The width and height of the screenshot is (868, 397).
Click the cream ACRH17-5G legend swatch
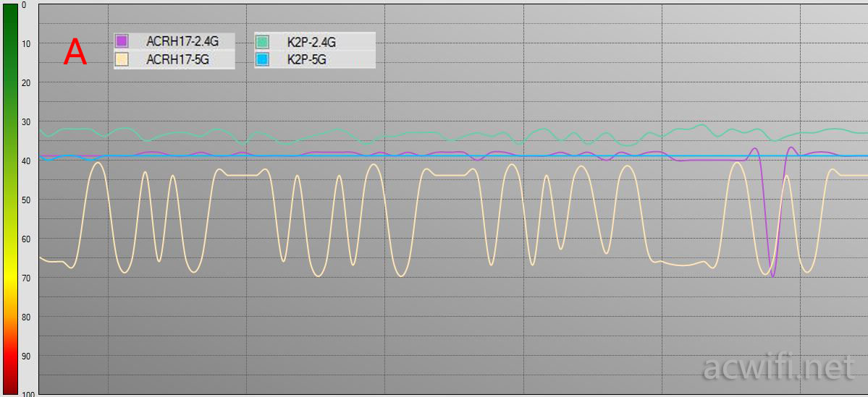122,60
